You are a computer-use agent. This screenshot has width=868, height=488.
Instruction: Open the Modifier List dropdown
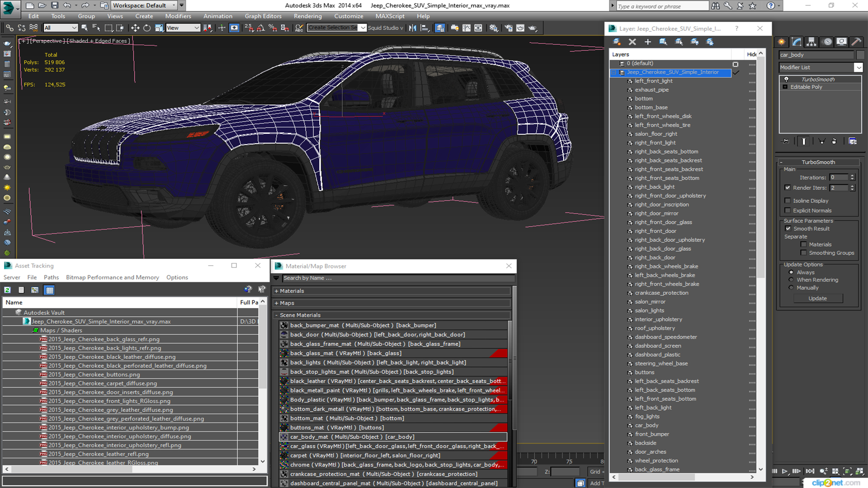point(859,67)
